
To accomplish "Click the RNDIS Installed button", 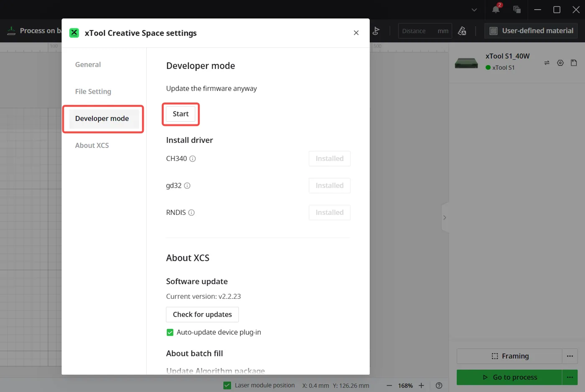I will tap(329, 212).
